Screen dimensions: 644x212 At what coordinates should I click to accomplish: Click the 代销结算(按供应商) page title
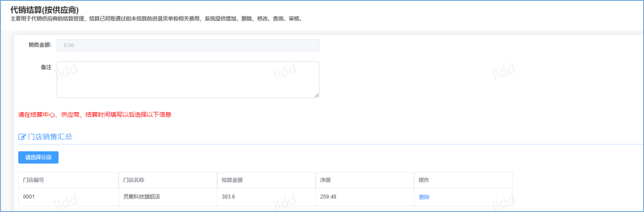[44, 10]
